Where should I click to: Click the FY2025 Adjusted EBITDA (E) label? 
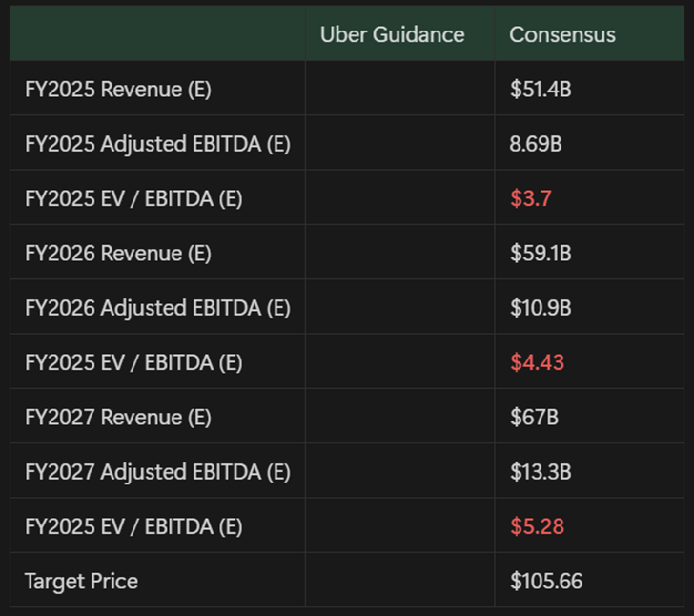pyautogui.click(x=157, y=144)
